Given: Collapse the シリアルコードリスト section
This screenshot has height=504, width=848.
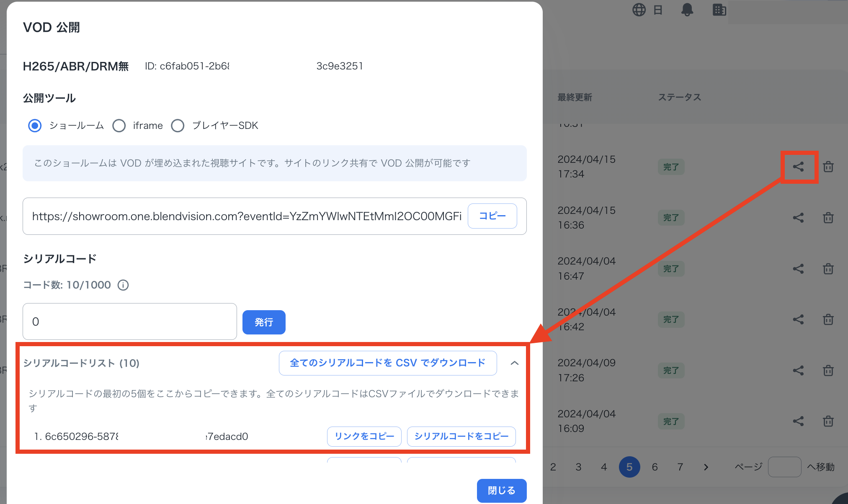Looking at the screenshot, I should [x=515, y=363].
